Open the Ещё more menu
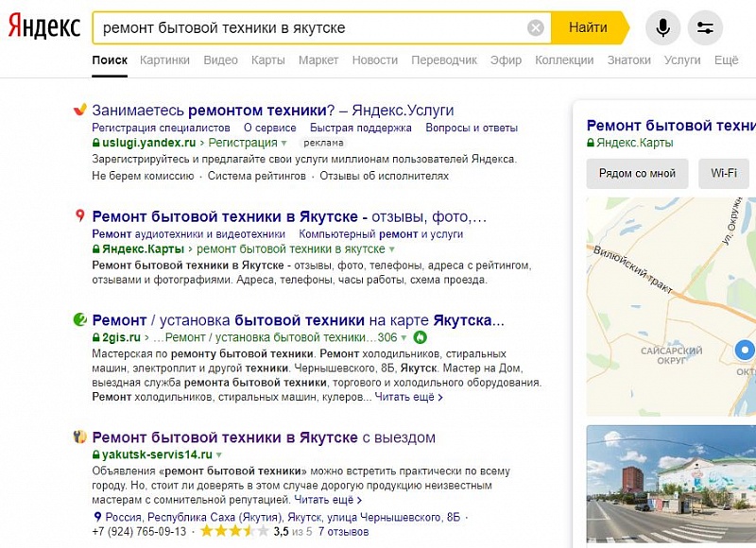The height and width of the screenshot is (548, 756). (726, 60)
